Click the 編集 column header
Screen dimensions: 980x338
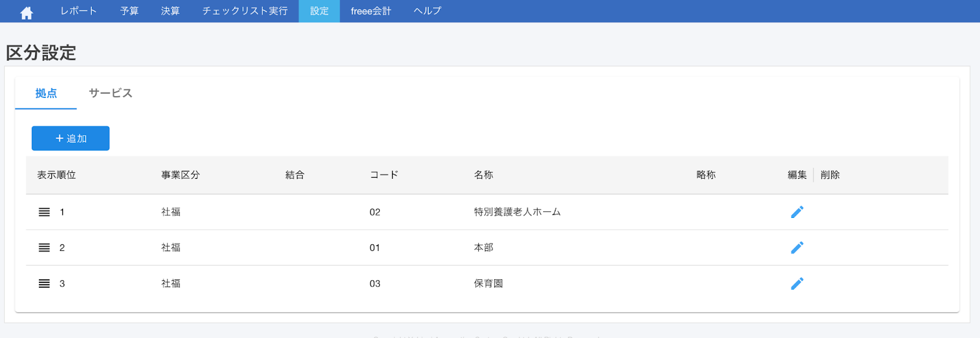797,175
